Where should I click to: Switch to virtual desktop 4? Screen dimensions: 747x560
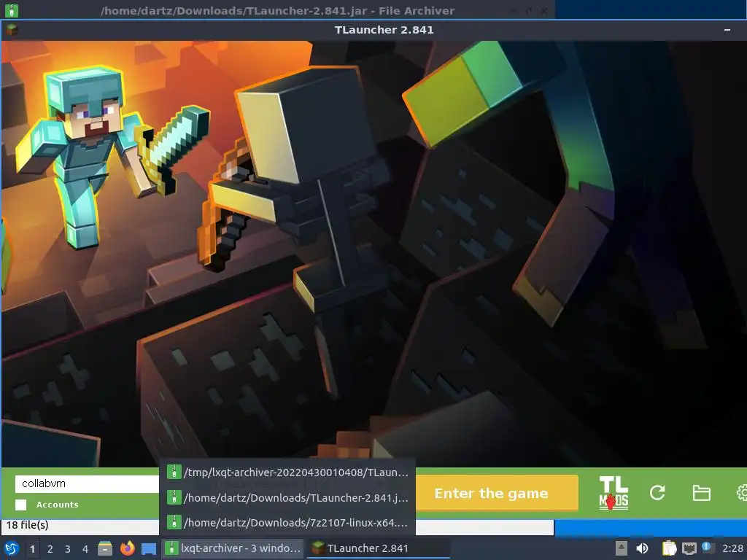click(85, 549)
